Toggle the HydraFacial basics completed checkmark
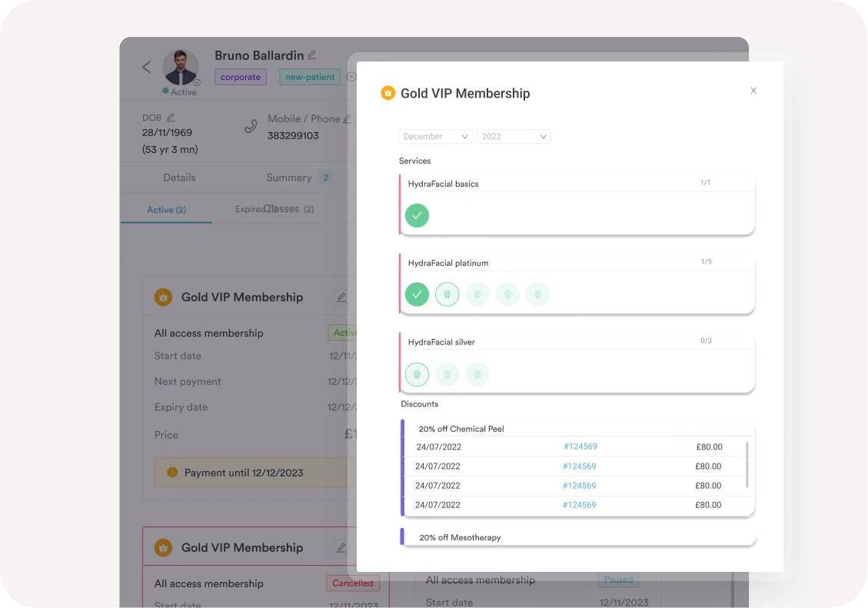This screenshot has width=868, height=608. click(x=417, y=215)
